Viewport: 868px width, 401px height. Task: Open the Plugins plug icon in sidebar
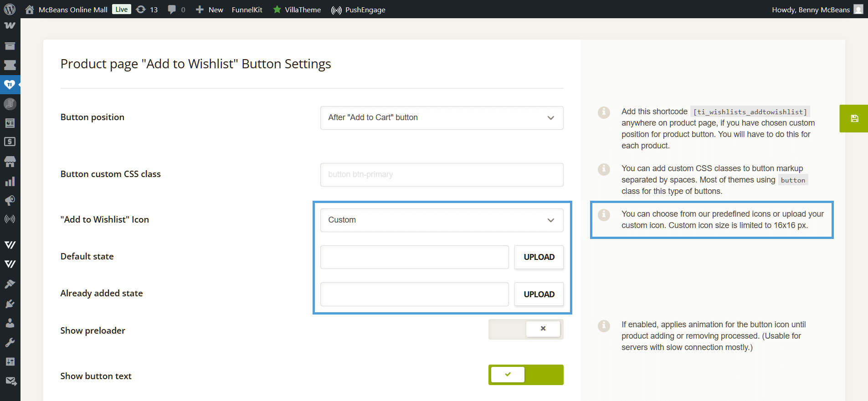pyautogui.click(x=10, y=304)
